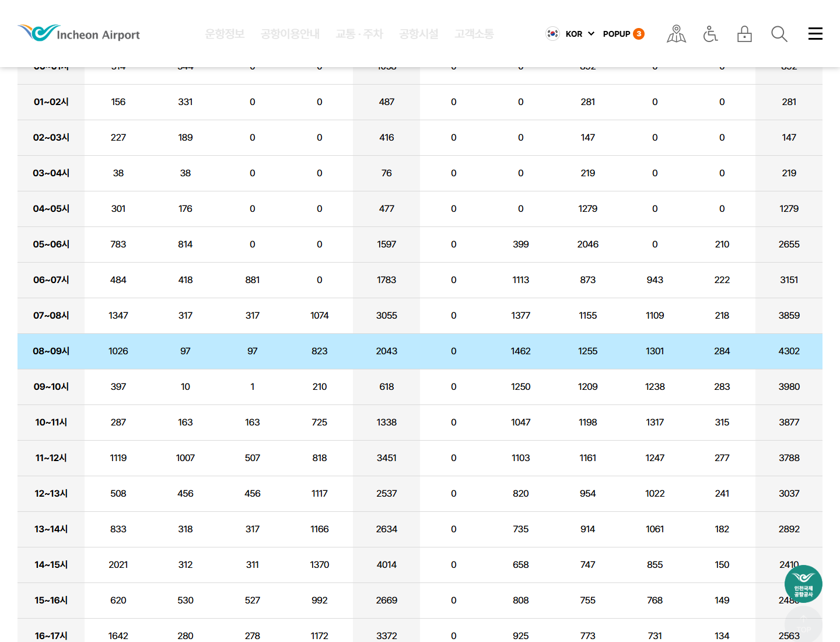This screenshot has width=840, height=642.
Task: Click the round green airport chatbot badge
Action: tap(803, 584)
